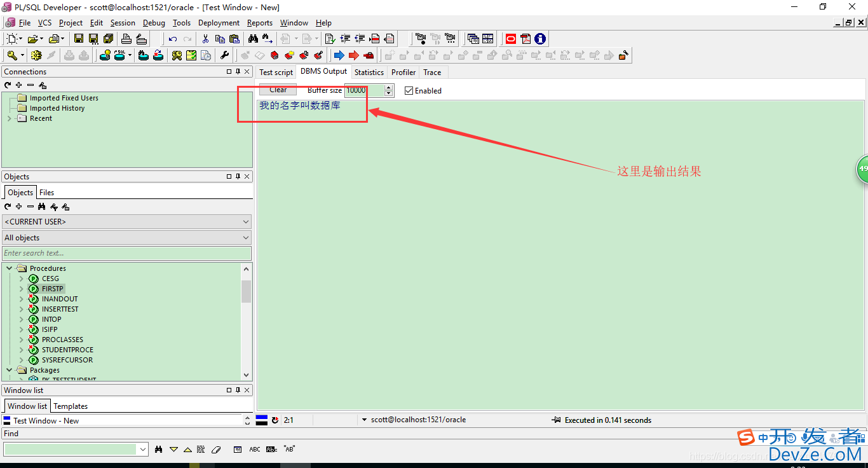The height and width of the screenshot is (468, 868).
Task: Click the Undo arrow icon
Action: 173,39
